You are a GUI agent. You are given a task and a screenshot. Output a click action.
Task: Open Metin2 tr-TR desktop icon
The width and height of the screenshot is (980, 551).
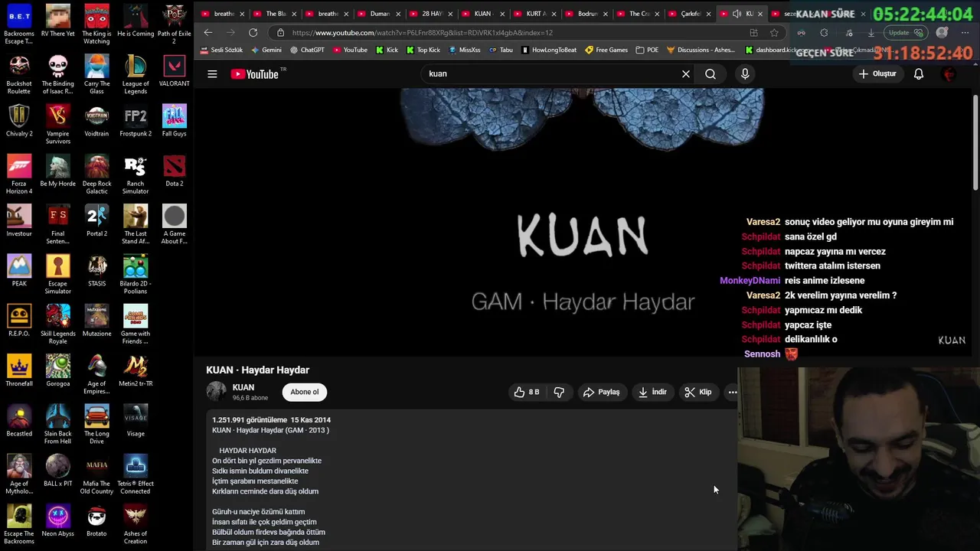tap(136, 370)
